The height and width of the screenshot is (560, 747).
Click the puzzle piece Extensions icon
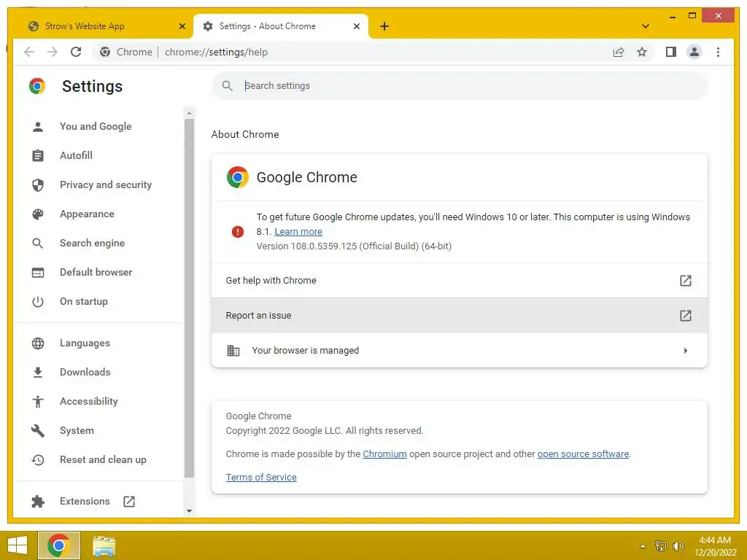38,502
